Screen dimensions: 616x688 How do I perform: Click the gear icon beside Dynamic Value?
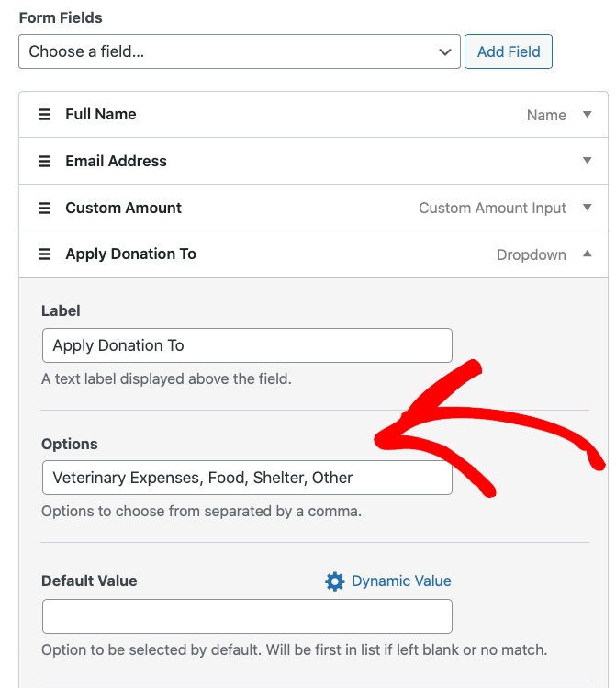coord(335,581)
